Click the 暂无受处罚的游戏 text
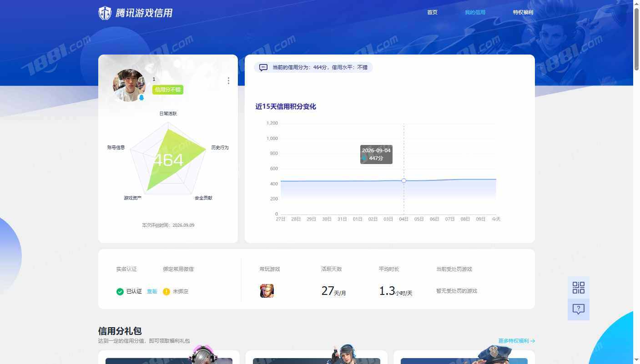The image size is (640, 364). (x=457, y=291)
